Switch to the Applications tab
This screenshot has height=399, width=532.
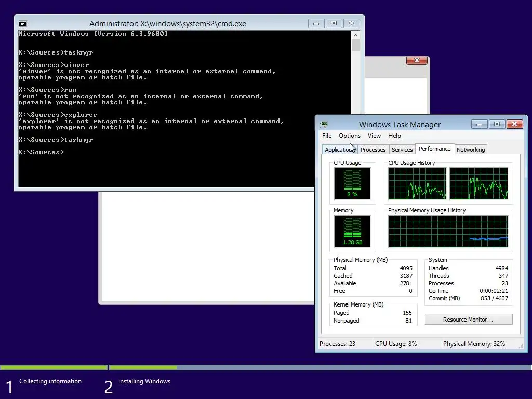[340, 150]
